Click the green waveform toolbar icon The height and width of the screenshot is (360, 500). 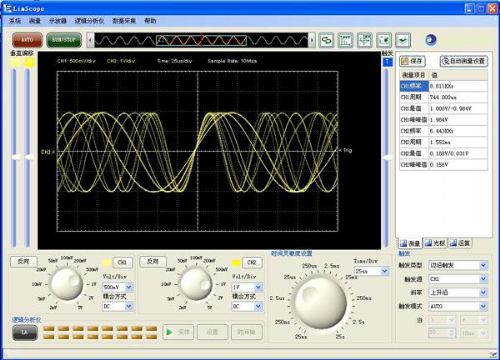403,40
